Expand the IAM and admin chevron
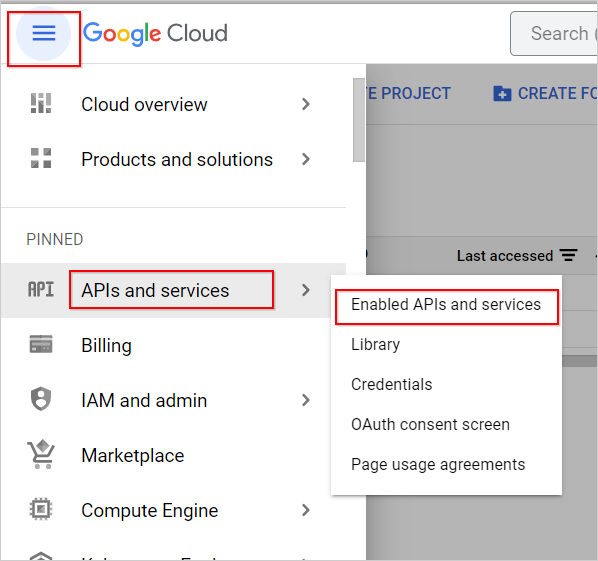The image size is (598, 561). [x=305, y=400]
